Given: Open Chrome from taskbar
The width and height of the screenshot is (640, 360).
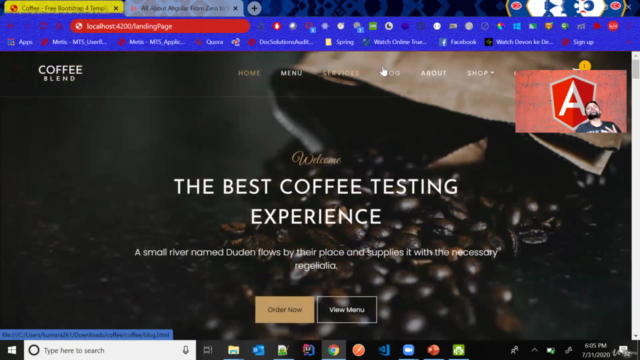Looking at the screenshot, I should point(333,350).
